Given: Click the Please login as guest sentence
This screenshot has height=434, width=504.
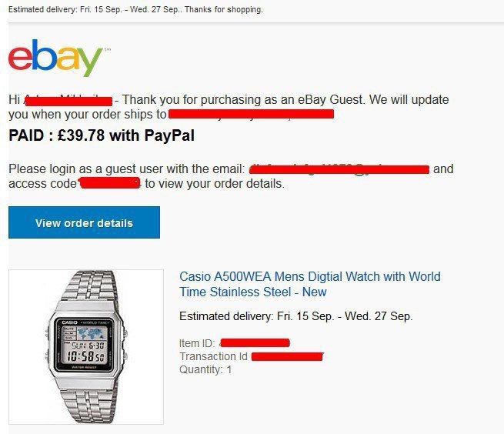Looking at the screenshot, I should click(x=127, y=169).
